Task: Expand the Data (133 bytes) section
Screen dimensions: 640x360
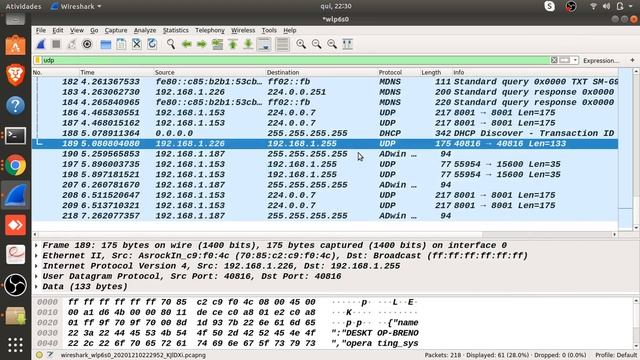Action: click(36, 287)
